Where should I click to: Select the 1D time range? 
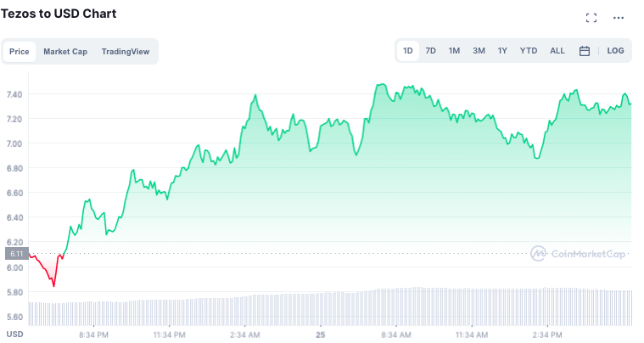coord(408,51)
